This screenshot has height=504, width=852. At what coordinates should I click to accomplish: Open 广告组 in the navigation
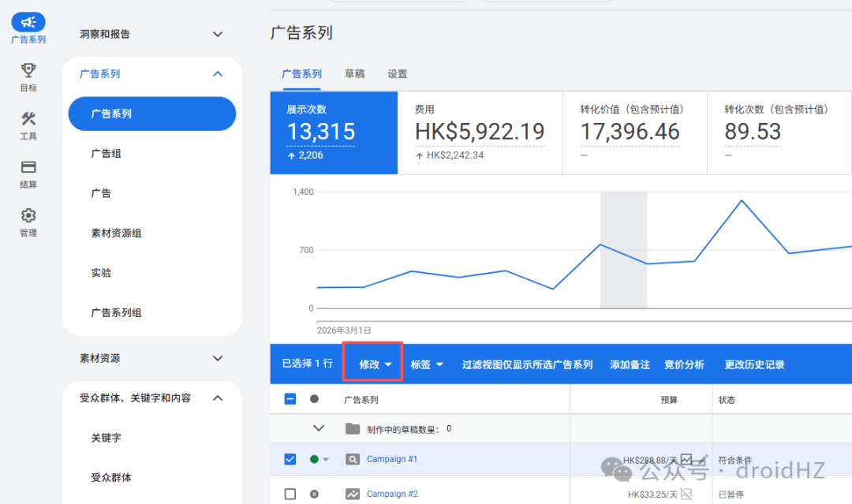[x=106, y=154]
